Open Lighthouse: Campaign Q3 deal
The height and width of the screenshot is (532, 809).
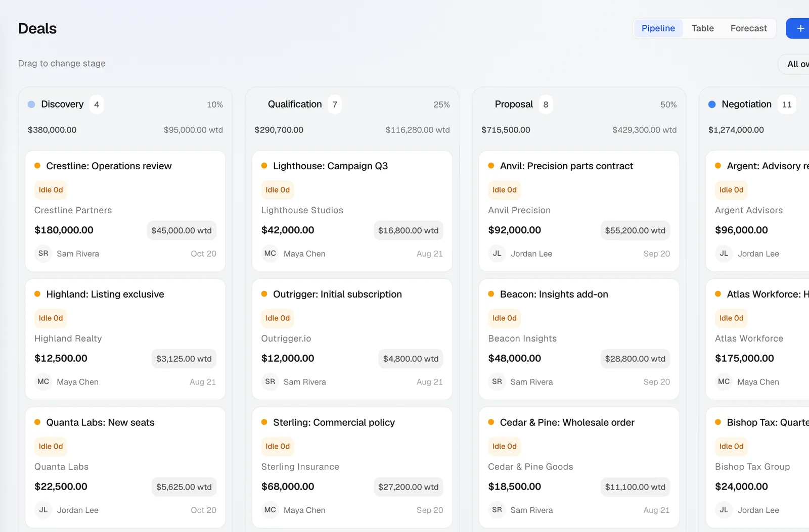coord(330,166)
